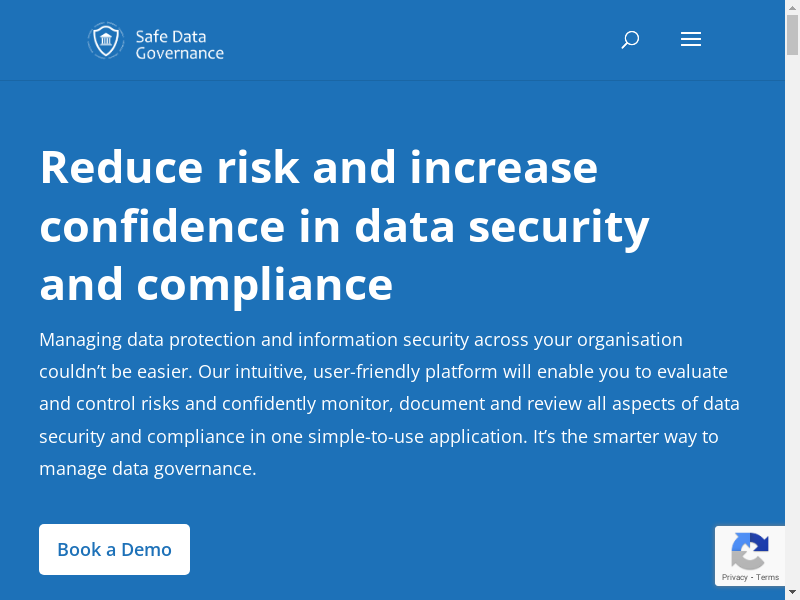Click the shield logo icon in header
This screenshot has width=800, height=600.
(x=105, y=41)
